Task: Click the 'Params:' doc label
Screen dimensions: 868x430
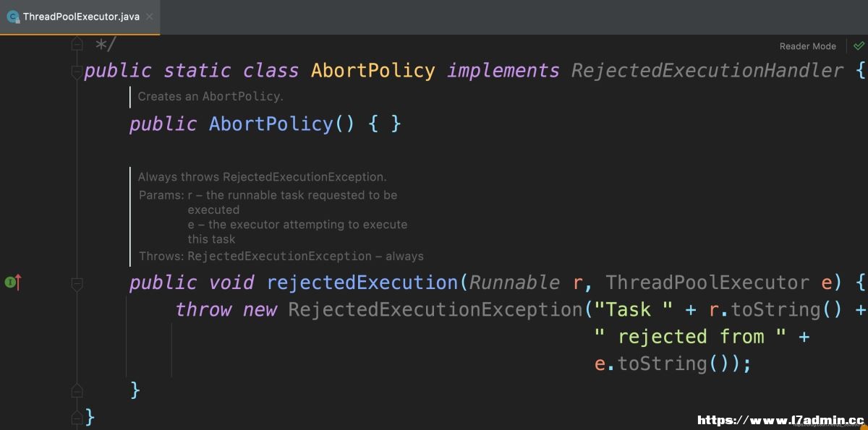Action: 161,195
